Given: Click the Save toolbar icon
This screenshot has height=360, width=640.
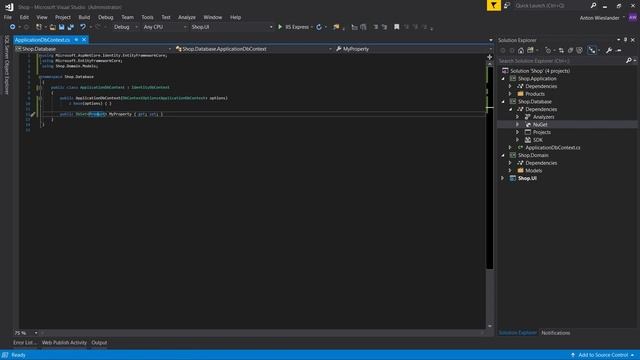Looking at the screenshot, I should pos(62,27).
